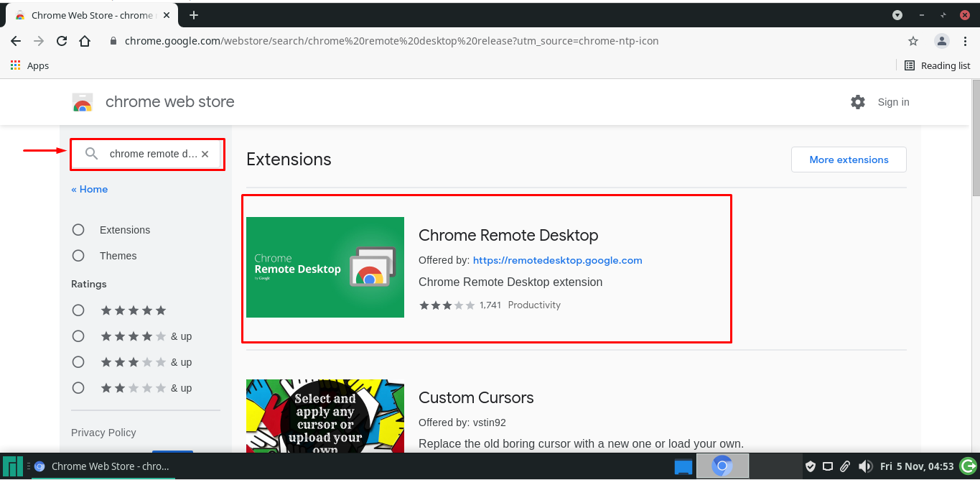Image resolution: width=980 pixels, height=480 pixels.
Task: Click the Chrome Remote Desktop star rating
Action: click(x=447, y=305)
